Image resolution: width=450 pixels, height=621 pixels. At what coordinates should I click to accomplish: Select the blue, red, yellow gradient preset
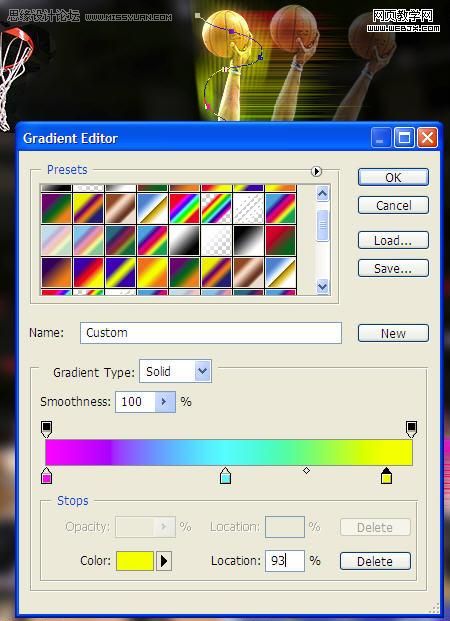click(88, 272)
